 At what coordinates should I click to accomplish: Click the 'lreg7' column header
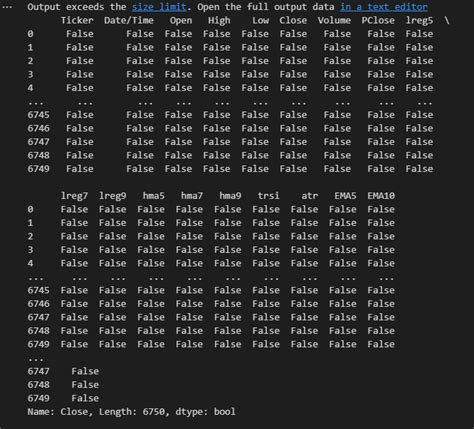coord(74,196)
